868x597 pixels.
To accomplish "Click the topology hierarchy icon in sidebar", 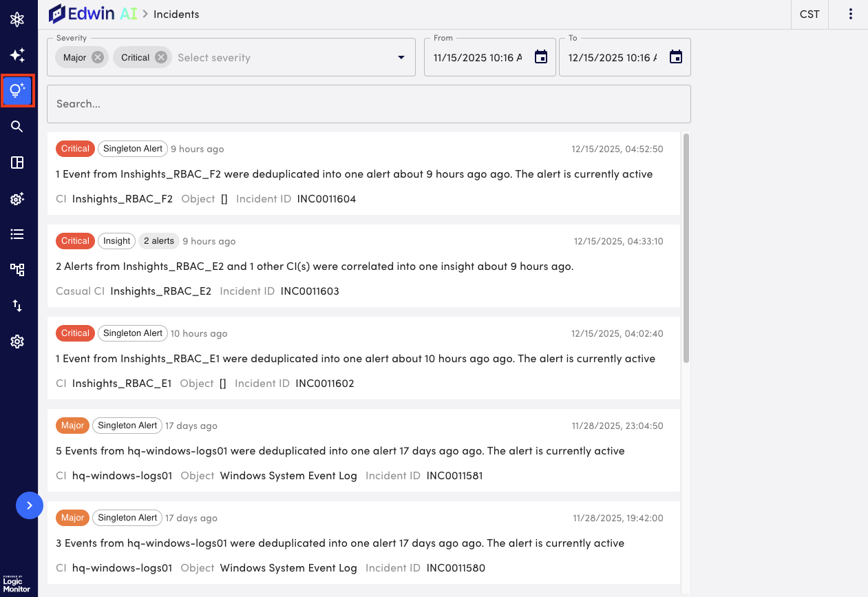I will pos(17,270).
